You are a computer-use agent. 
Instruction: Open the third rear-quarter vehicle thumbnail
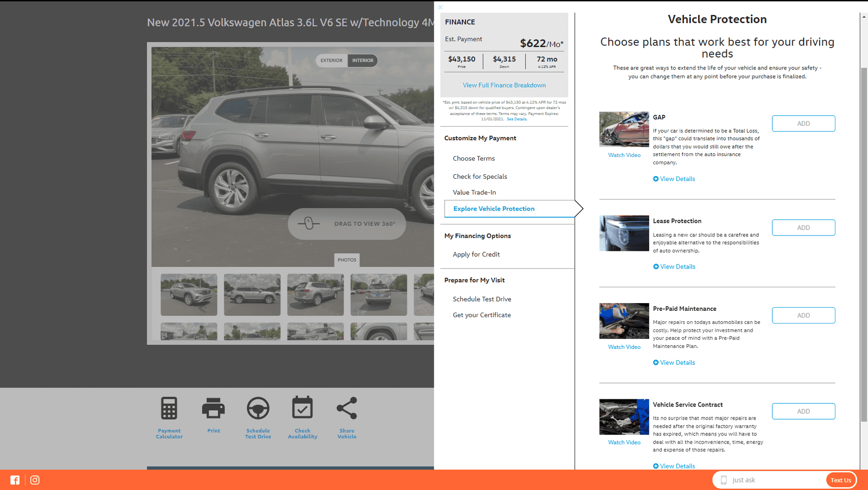[315, 294]
